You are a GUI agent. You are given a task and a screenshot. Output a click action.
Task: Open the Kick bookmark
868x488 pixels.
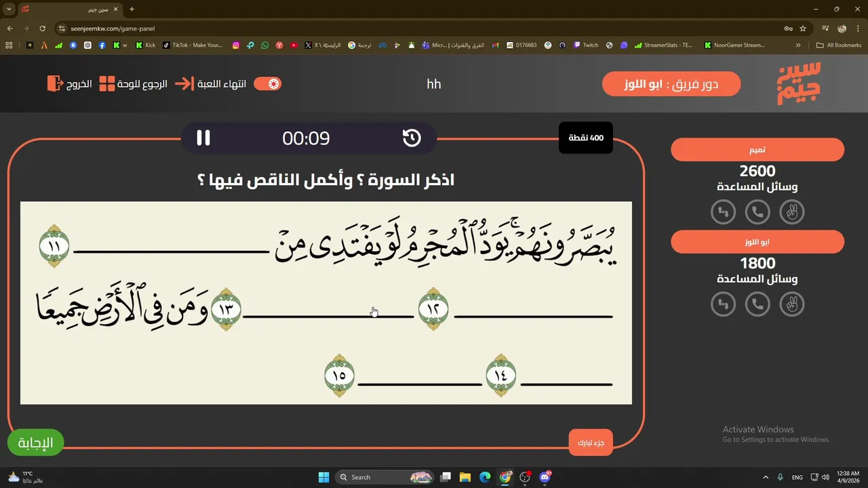pos(146,45)
